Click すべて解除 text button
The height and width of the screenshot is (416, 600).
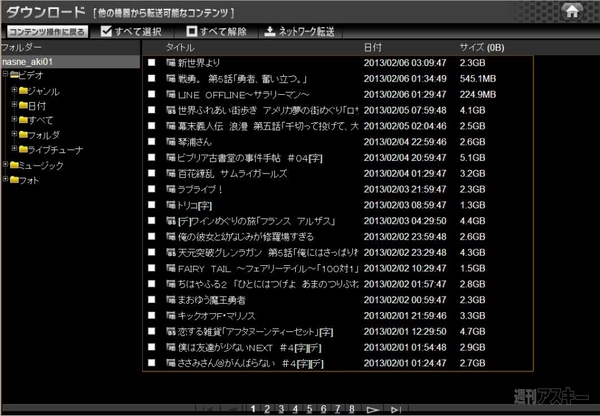click(x=223, y=32)
